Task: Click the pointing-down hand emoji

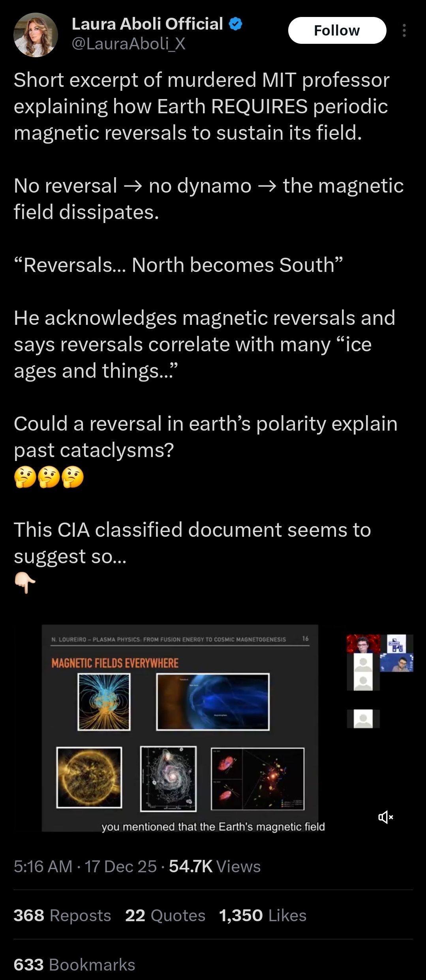Action: [x=25, y=583]
